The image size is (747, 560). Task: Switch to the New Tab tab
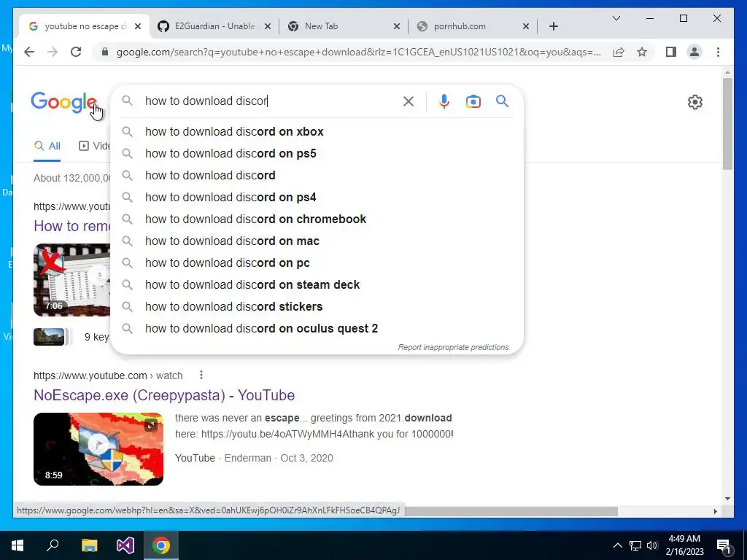coord(345,26)
